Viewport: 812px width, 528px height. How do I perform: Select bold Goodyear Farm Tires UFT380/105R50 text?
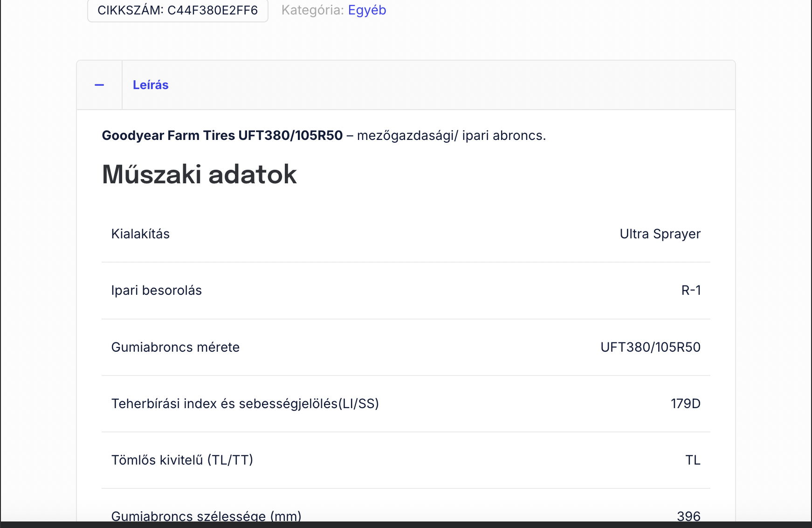click(x=222, y=135)
